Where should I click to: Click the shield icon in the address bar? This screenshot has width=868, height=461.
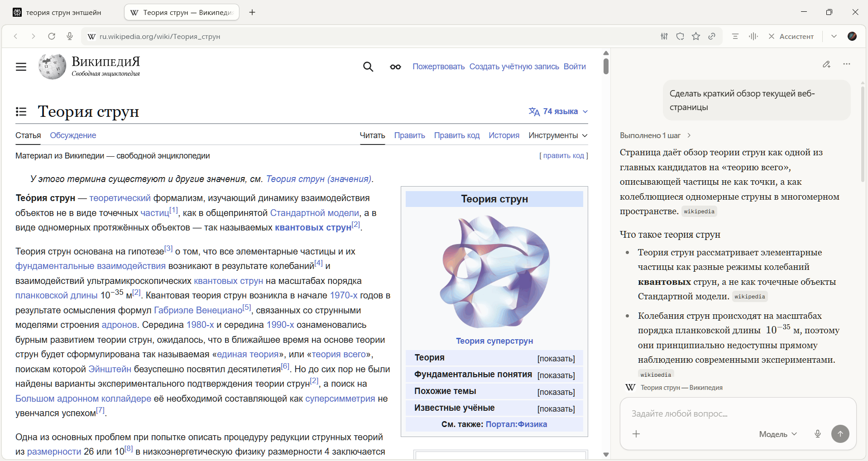tap(680, 36)
